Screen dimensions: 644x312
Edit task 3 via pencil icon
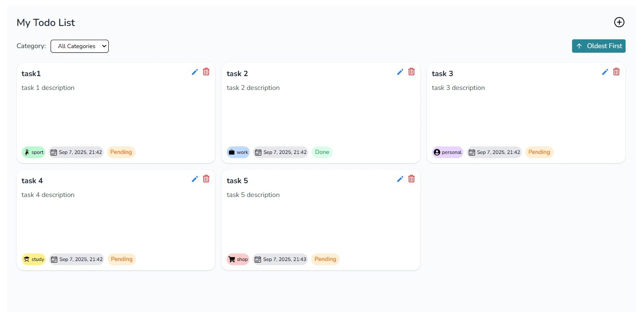click(605, 72)
